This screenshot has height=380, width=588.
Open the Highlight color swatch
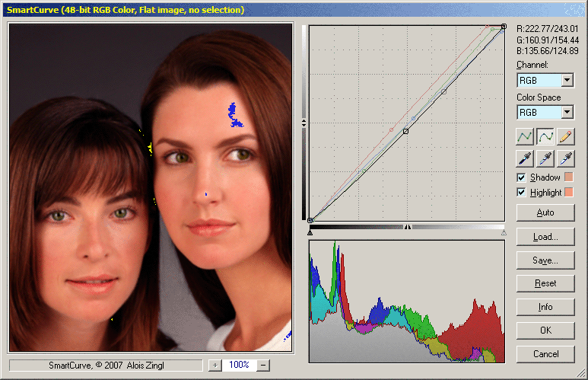pyautogui.click(x=569, y=192)
